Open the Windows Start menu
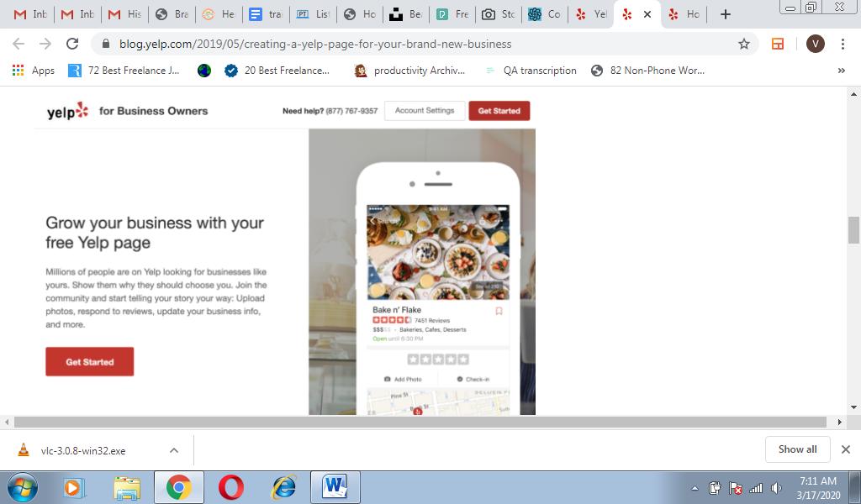 click(23, 487)
